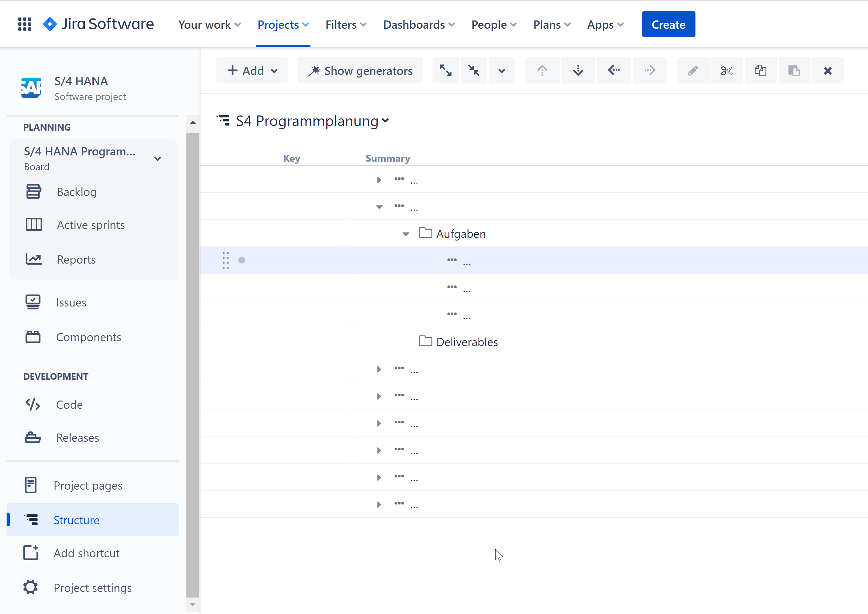Image resolution: width=868 pixels, height=614 pixels.
Task: Click the sidebar scrollbar up arrow
Action: (x=192, y=122)
